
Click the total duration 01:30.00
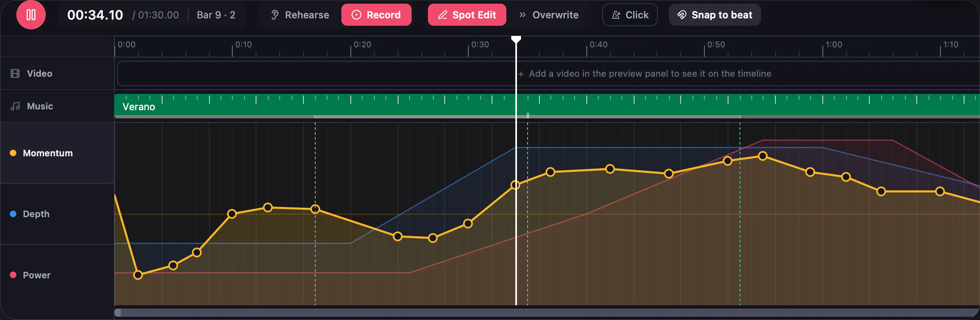point(158,15)
